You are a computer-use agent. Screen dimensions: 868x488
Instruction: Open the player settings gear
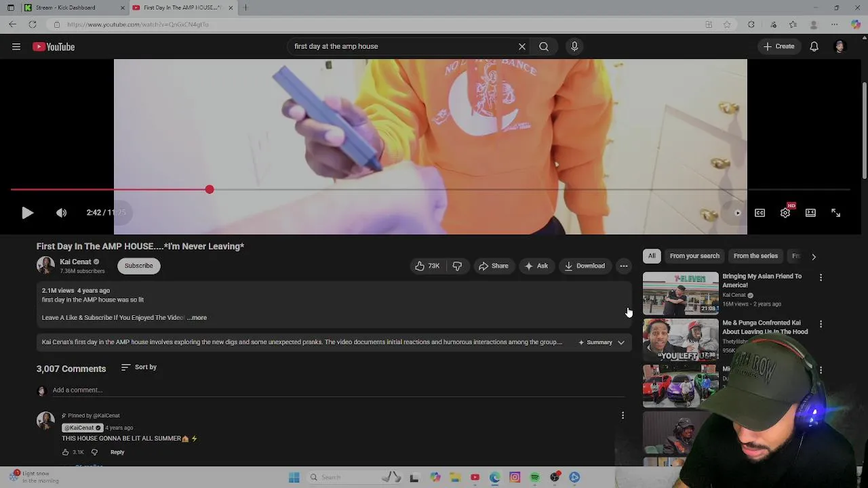785,213
